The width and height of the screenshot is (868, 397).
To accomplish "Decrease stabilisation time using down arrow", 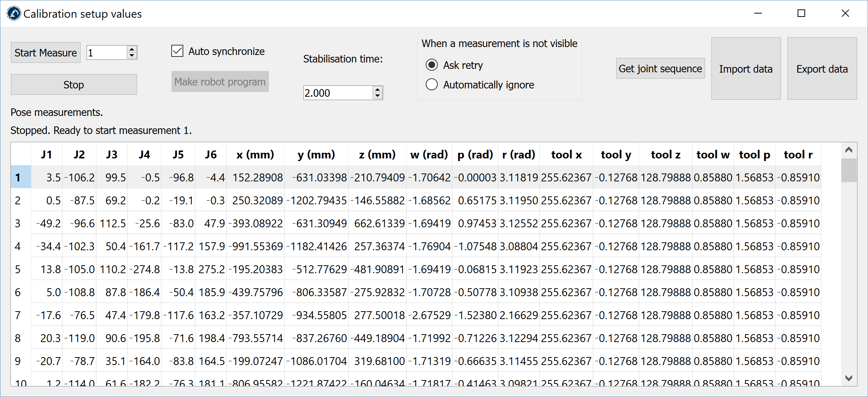I will coord(378,96).
